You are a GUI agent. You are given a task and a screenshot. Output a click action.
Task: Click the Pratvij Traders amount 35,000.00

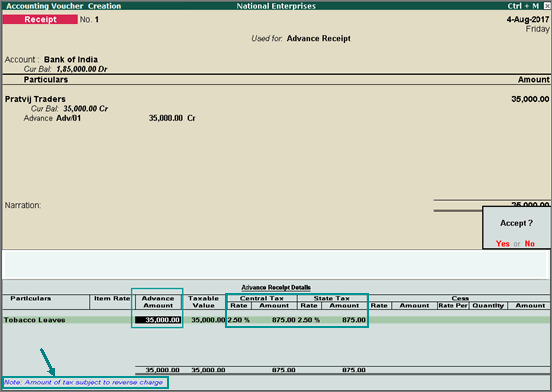pyautogui.click(x=530, y=99)
